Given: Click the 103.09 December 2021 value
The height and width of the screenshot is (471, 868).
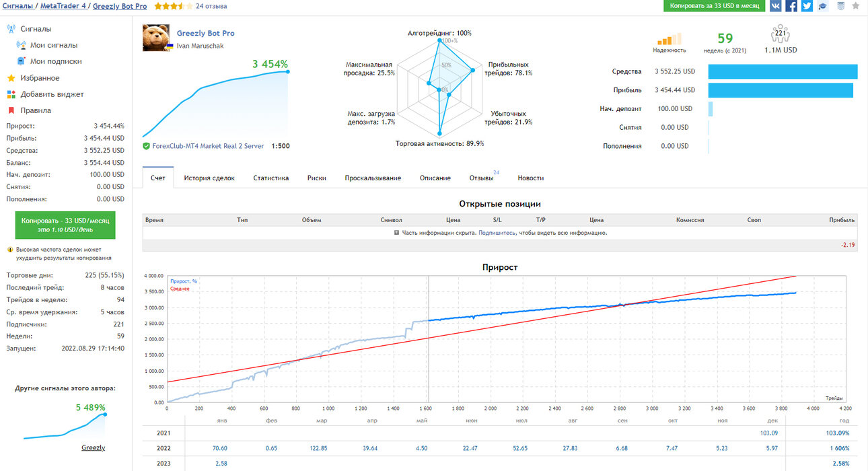Looking at the screenshot, I should click(769, 433).
